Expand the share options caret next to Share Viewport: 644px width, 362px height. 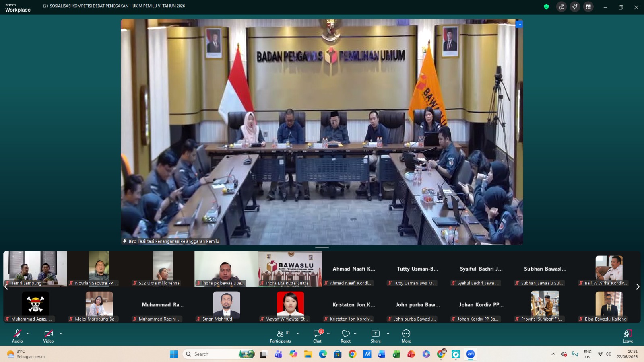388,333
